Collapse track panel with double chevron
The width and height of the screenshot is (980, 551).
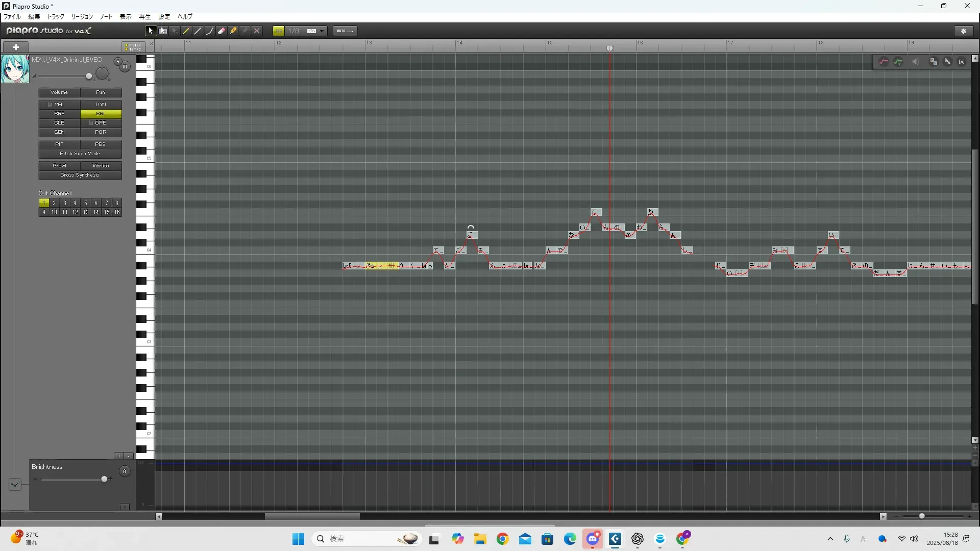[151, 44]
